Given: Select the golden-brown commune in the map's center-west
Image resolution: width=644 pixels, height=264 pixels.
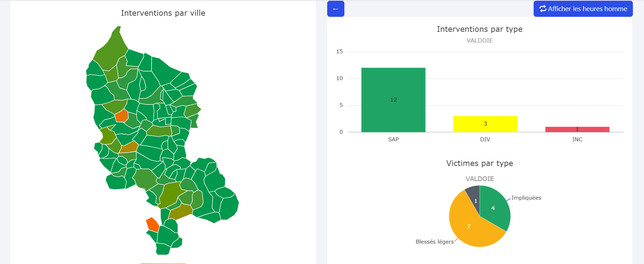Looking at the screenshot, I should 129,147.
